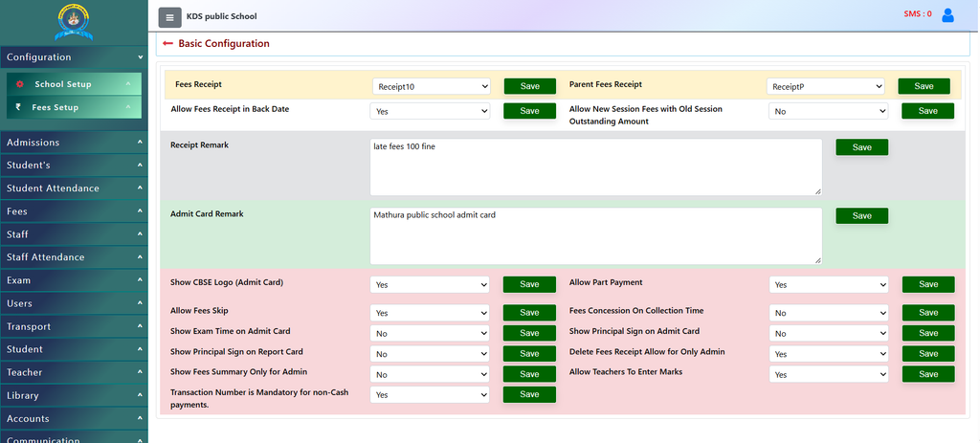Open Show Principal Sign on Admit Card dropdown
The image size is (980, 443).
click(x=828, y=333)
